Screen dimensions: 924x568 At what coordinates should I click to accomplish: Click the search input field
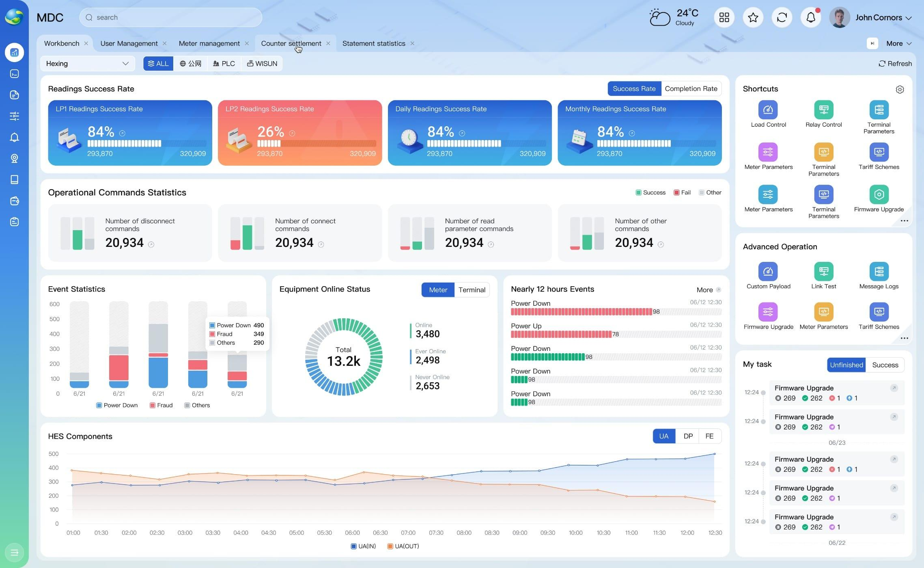coord(170,17)
